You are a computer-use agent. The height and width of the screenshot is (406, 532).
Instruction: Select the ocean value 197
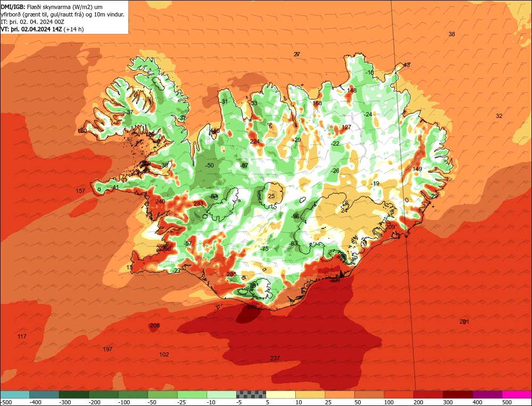[x=107, y=349]
